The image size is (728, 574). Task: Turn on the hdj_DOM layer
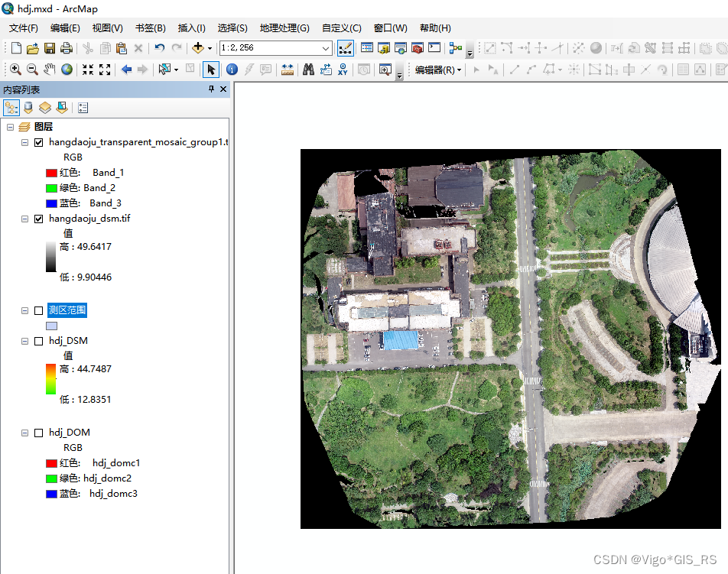pos(39,433)
